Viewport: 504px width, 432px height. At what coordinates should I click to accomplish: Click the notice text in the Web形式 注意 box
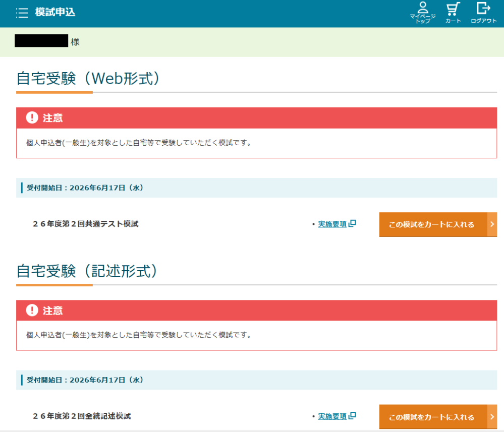[139, 143]
